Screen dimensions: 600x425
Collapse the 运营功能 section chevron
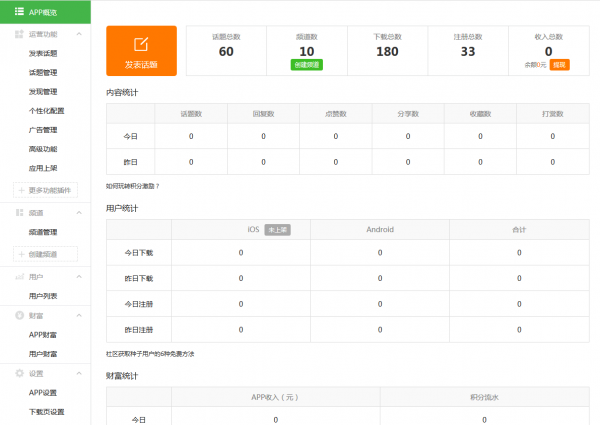[79, 34]
